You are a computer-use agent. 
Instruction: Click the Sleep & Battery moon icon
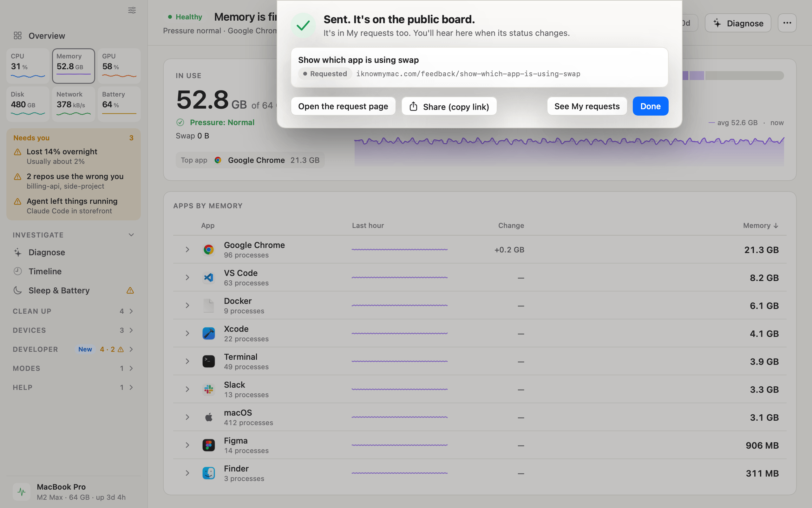pos(18,290)
